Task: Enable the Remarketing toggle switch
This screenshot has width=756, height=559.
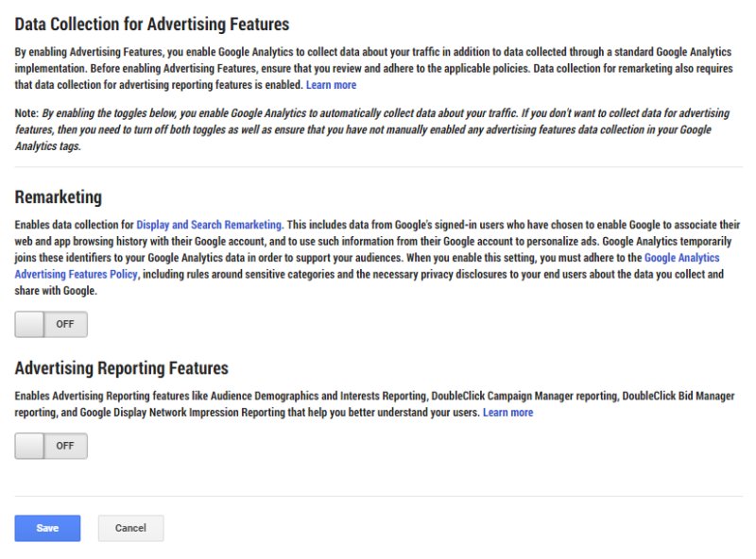Action: pos(51,324)
